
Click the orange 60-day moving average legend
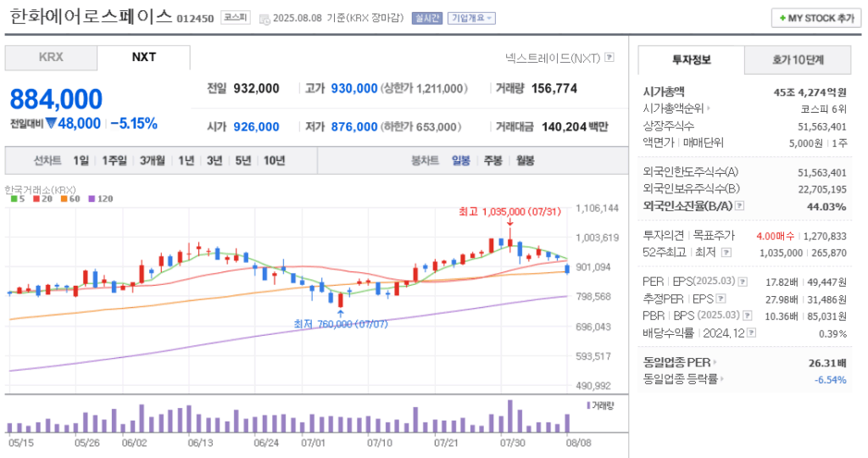click(70, 198)
